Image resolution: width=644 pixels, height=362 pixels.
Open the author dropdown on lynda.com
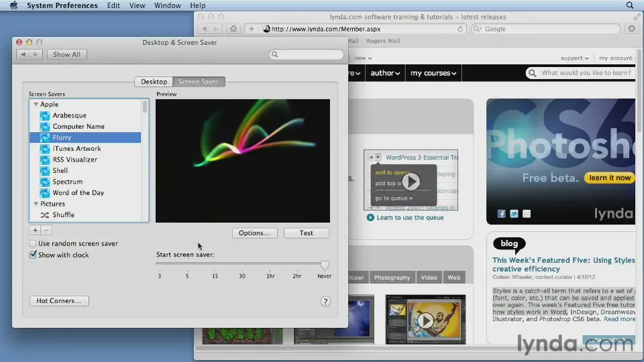pyautogui.click(x=385, y=73)
